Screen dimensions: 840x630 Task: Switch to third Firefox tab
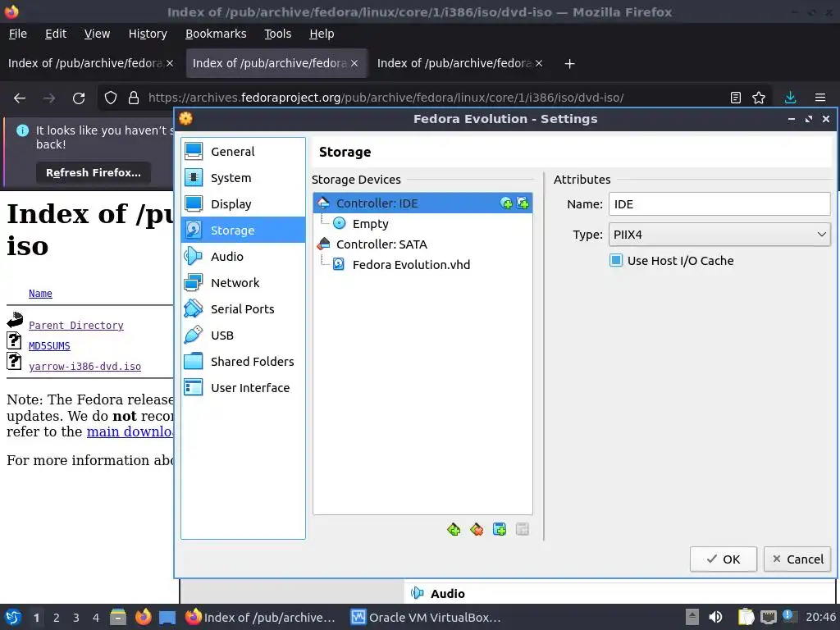455,63
